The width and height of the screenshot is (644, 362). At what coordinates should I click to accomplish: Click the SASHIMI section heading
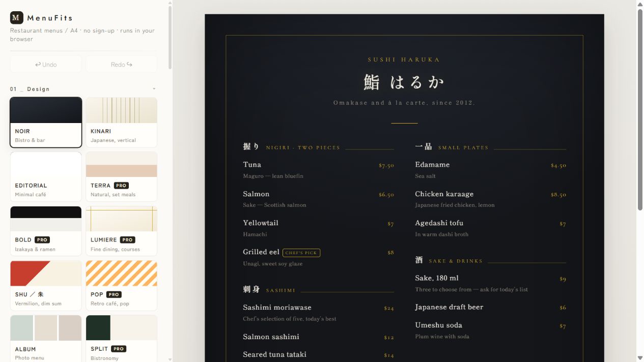point(281,290)
